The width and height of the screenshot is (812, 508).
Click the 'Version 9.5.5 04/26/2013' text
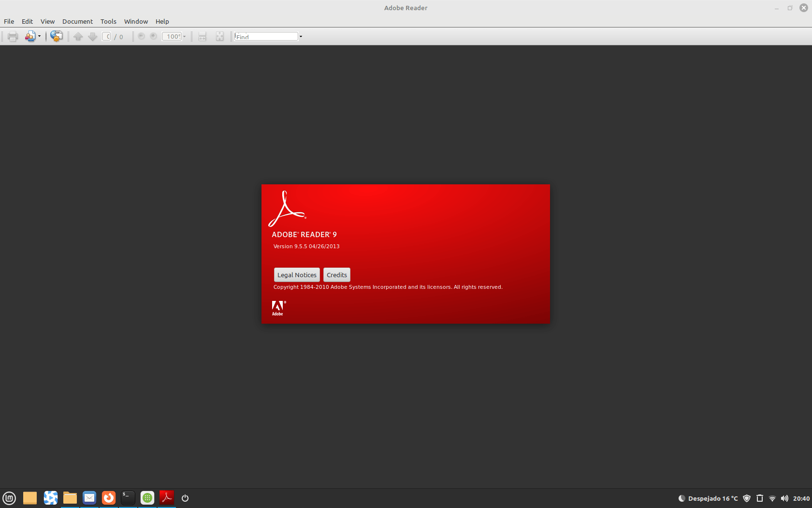[x=306, y=246]
